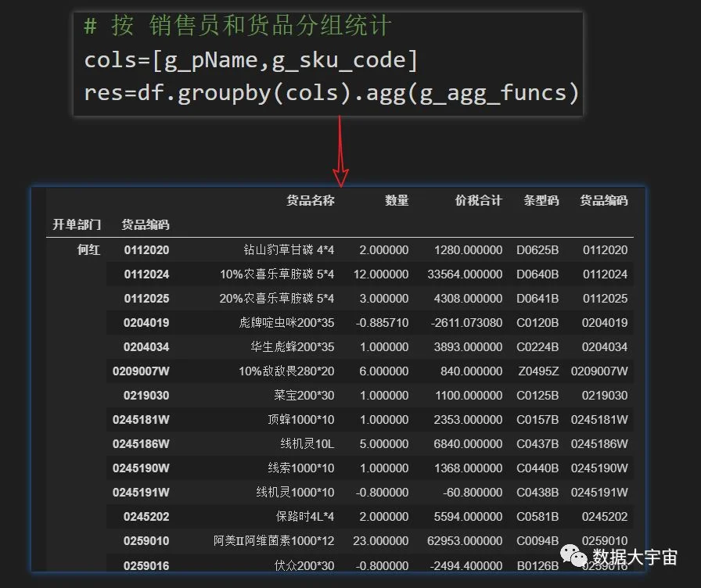This screenshot has height=588, width=701.
Task: Click the product name '线索1000*10'
Action: (x=301, y=468)
